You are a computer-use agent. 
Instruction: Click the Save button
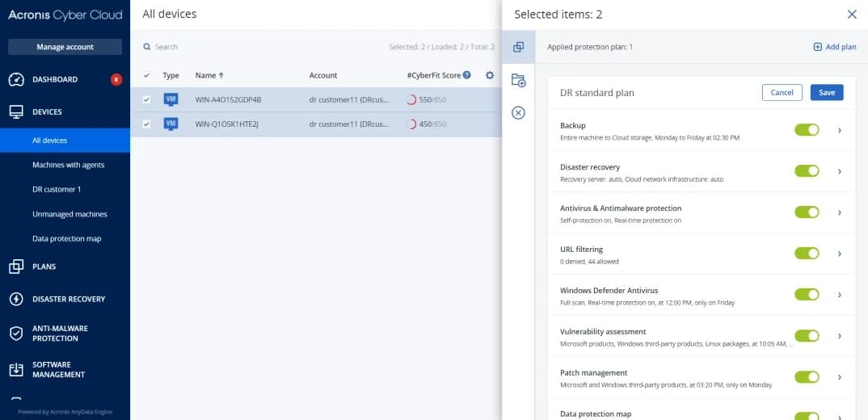pyautogui.click(x=826, y=93)
